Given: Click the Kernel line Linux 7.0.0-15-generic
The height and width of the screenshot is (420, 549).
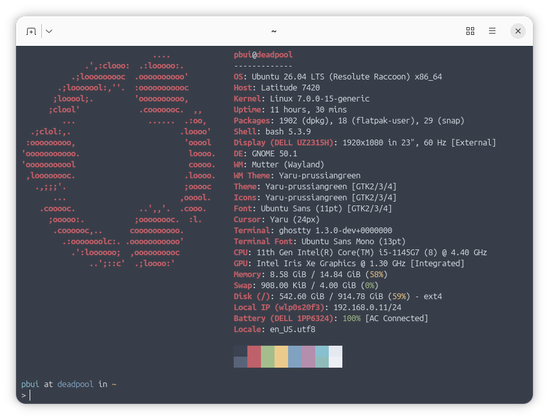Looking at the screenshot, I should (301, 99).
